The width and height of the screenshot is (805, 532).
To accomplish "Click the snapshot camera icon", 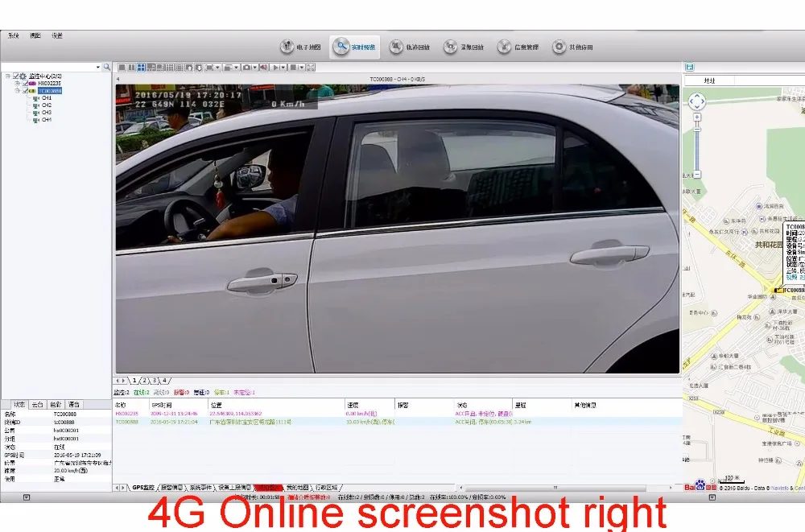I will [246, 68].
